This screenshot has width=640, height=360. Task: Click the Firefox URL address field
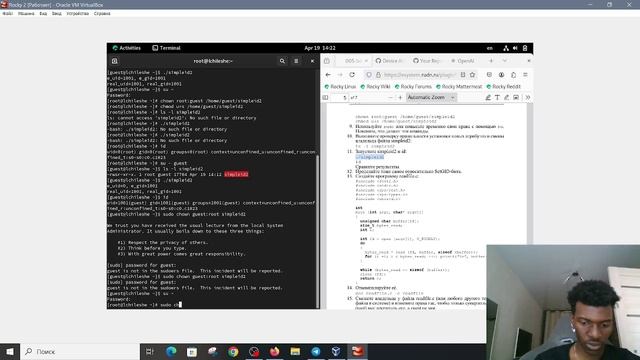(x=419, y=75)
